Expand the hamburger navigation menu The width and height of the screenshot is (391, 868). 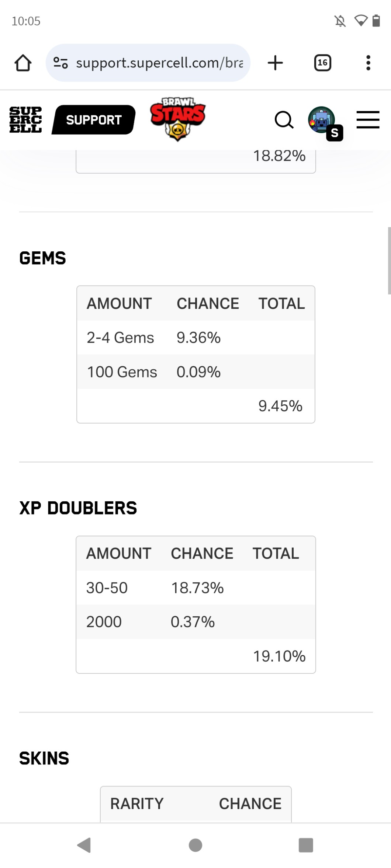[368, 120]
